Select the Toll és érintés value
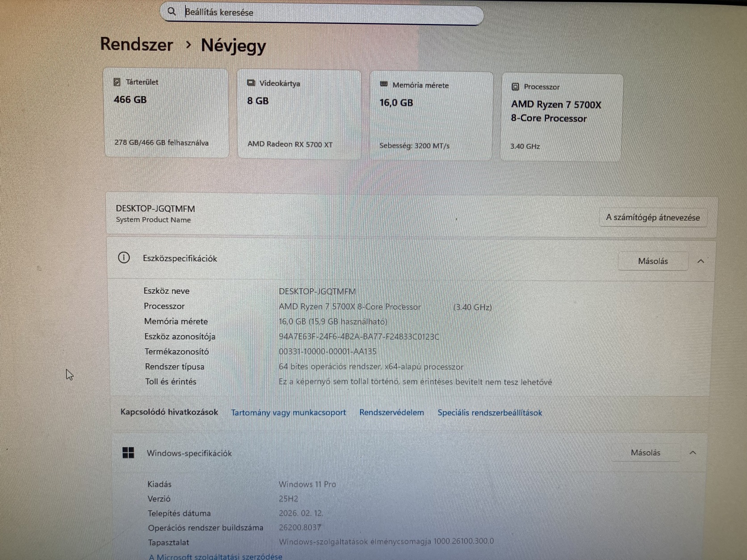 click(x=415, y=382)
